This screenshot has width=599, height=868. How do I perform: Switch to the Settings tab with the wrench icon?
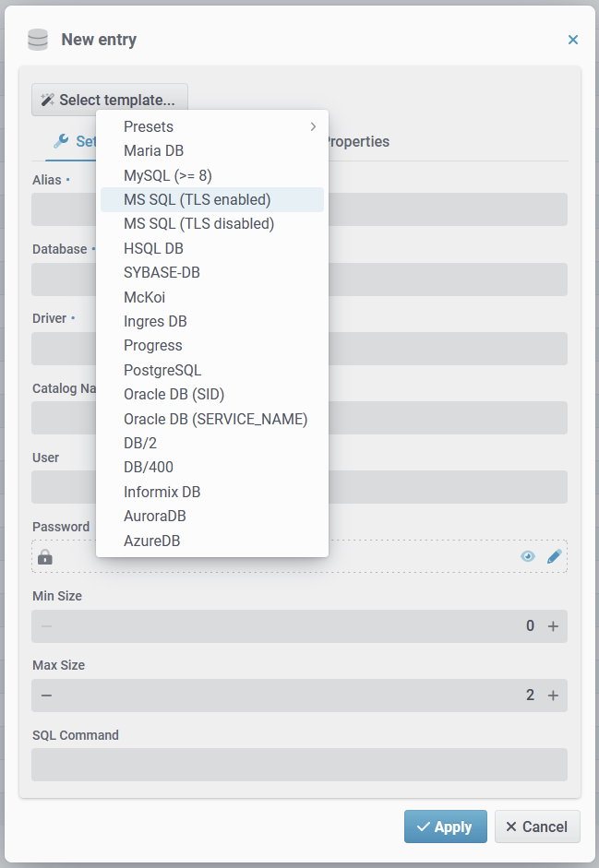(x=72, y=142)
